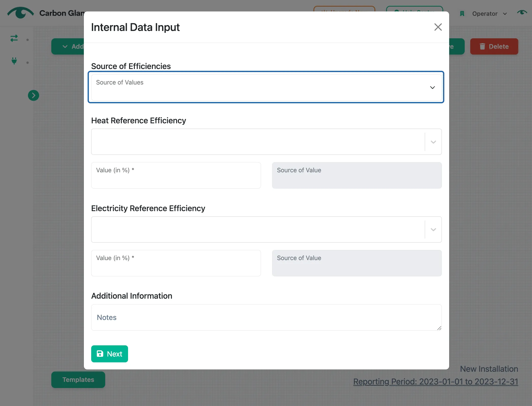Click the plug sidebar icon
Screen dimensions: 532x406
[x=14, y=61]
